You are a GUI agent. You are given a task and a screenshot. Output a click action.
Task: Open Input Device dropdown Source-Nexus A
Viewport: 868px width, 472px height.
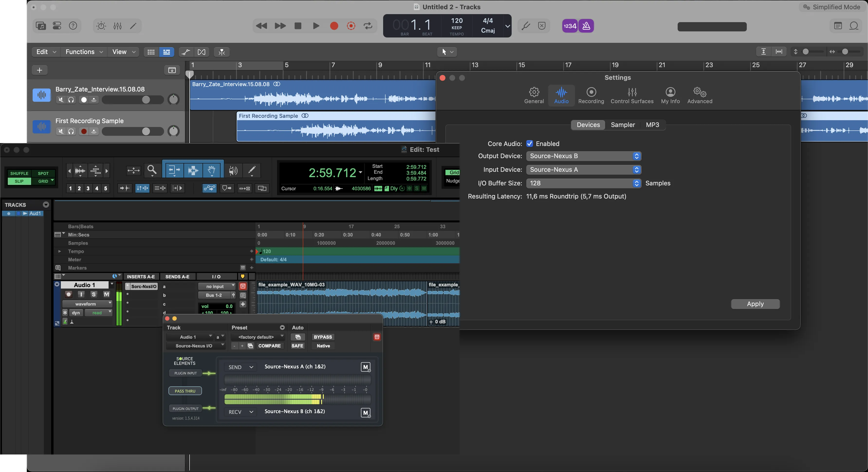(x=583, y=170)
